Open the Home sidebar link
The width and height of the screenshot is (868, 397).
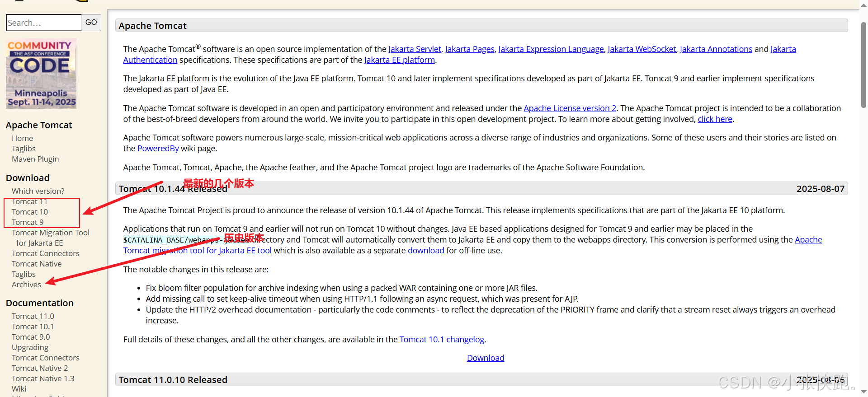[x=23, y=138]
